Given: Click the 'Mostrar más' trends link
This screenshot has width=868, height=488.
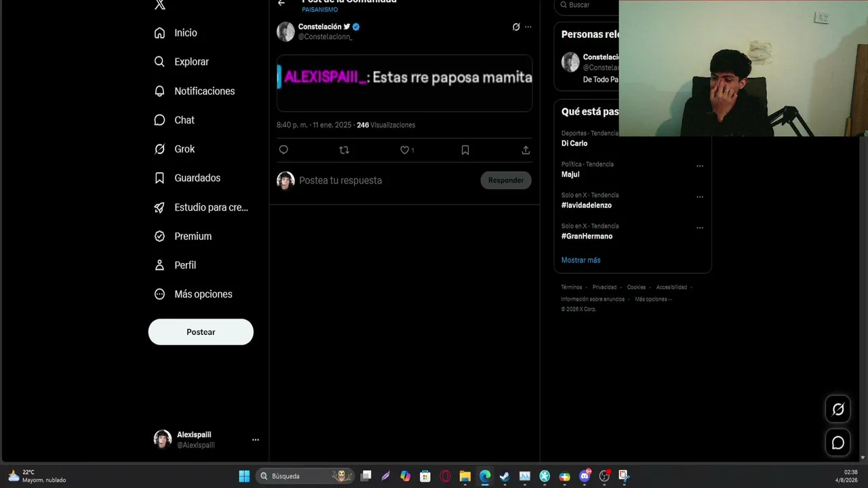Looking at the screenshot, I should (580, 260).
